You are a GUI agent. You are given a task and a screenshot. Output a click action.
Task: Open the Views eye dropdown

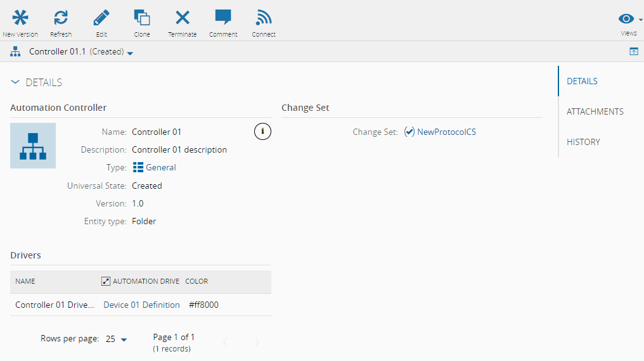[x=629, y=20]
